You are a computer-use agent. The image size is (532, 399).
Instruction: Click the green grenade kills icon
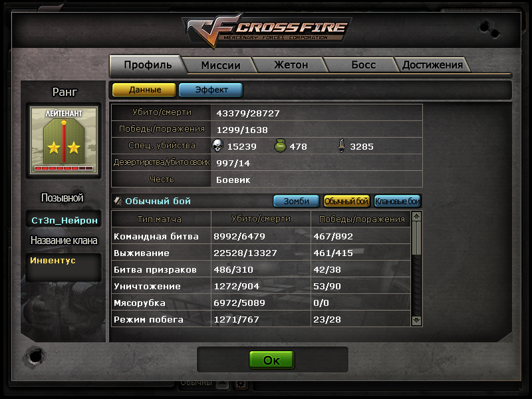point(280,146)
